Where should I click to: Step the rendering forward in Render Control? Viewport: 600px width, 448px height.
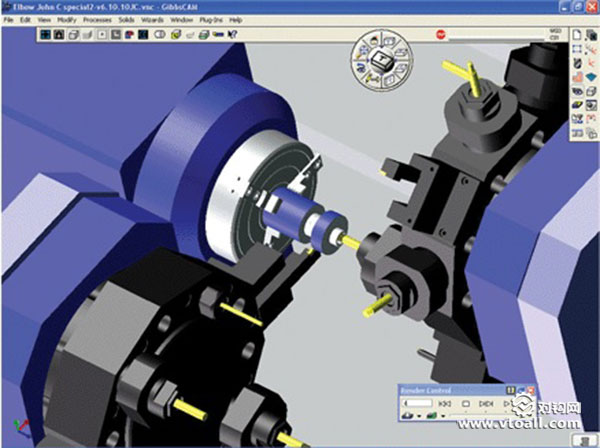pos(486,404)
